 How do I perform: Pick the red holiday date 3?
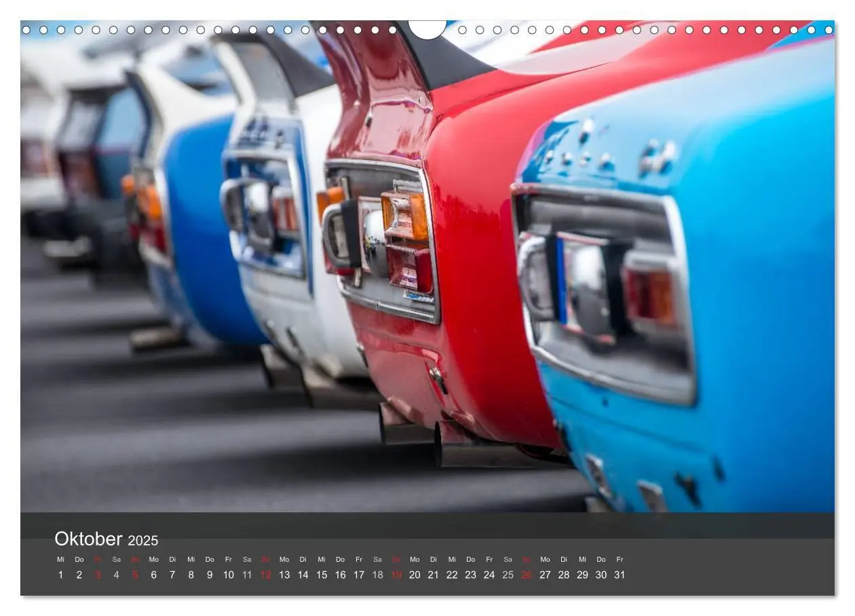pos(98,575)
